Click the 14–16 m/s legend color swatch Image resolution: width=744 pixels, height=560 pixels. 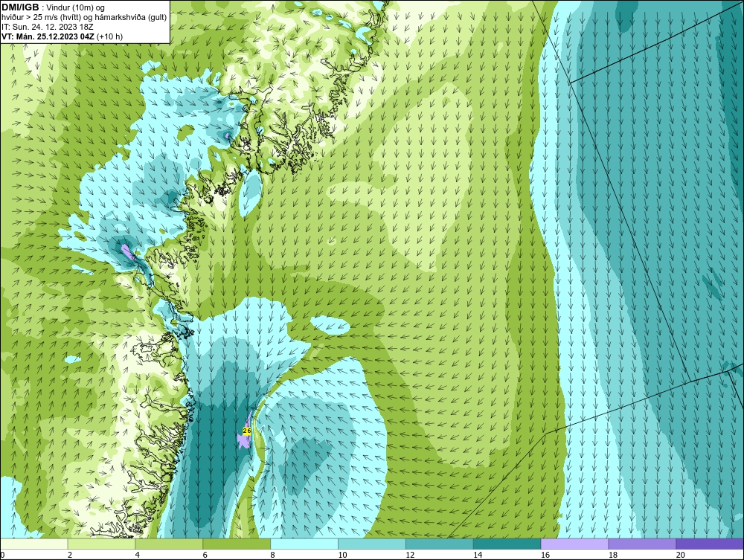[507, 544]
